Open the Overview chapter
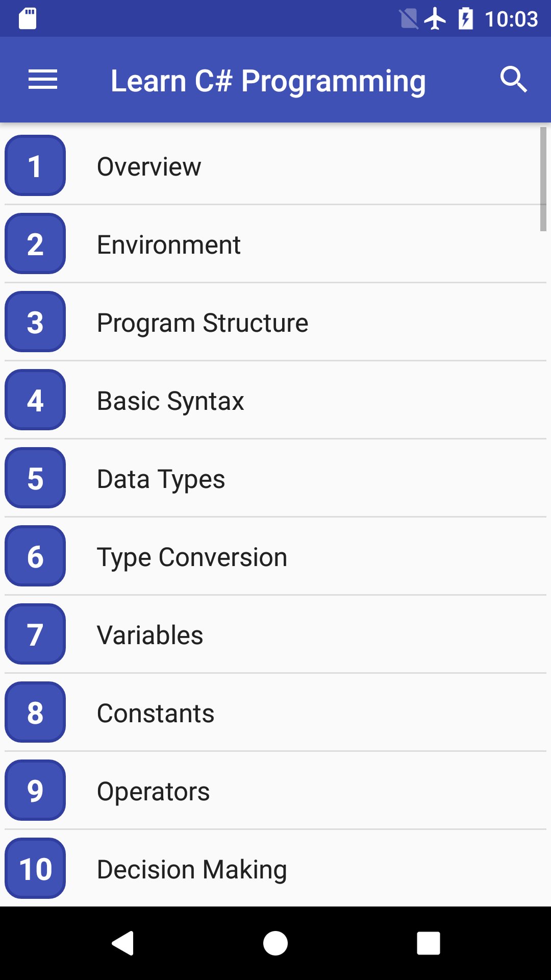The height and width of the screenshot is (980, 551). pyautogui.click(x=149, y=166)
